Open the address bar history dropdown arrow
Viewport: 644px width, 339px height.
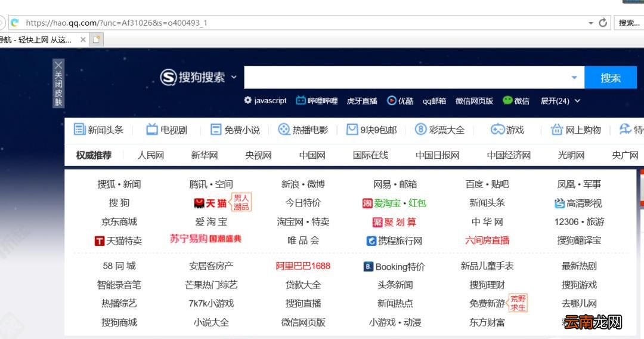click(x=590, y=23)
